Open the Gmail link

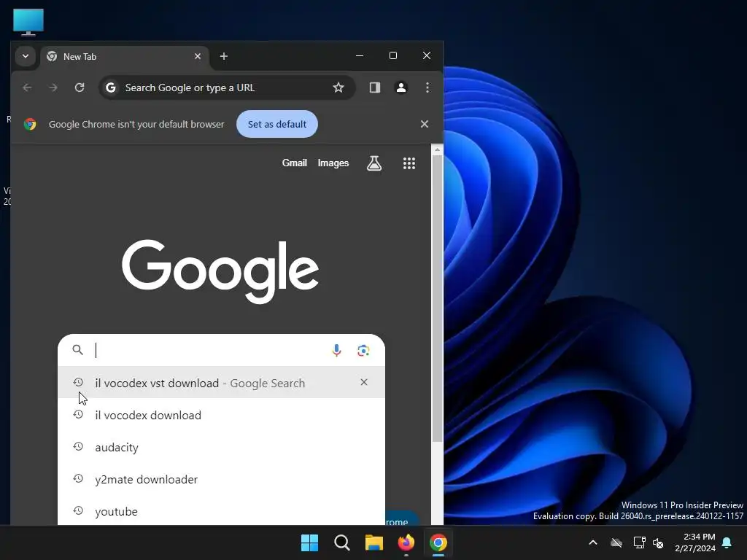[x=295, y=163]
